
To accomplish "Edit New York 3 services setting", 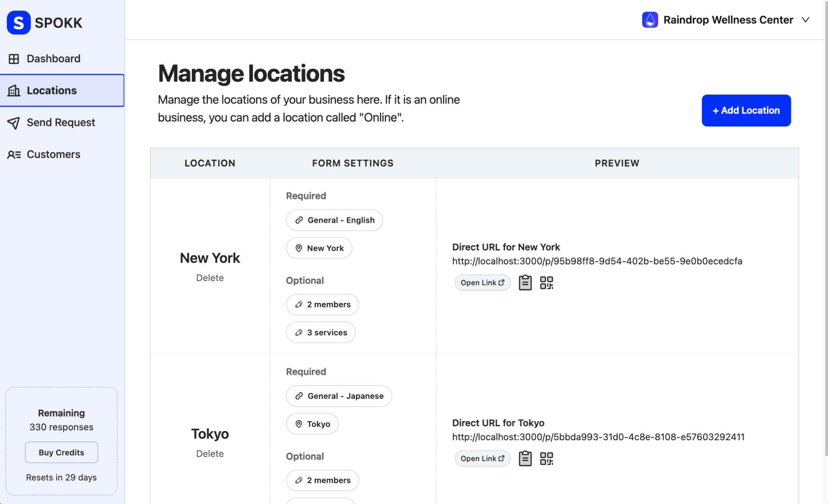I will coord(320,332).
